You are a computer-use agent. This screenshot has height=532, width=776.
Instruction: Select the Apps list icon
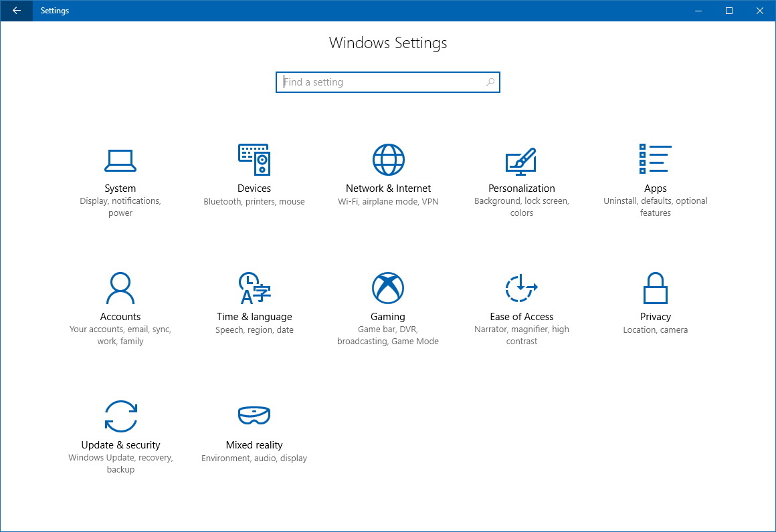point(655,158)
